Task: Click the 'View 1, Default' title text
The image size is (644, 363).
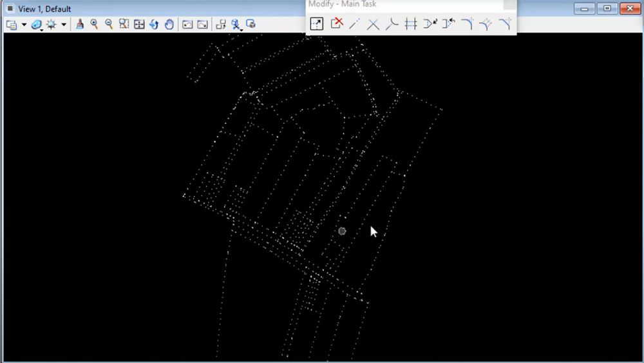Action: pos(44,8)
